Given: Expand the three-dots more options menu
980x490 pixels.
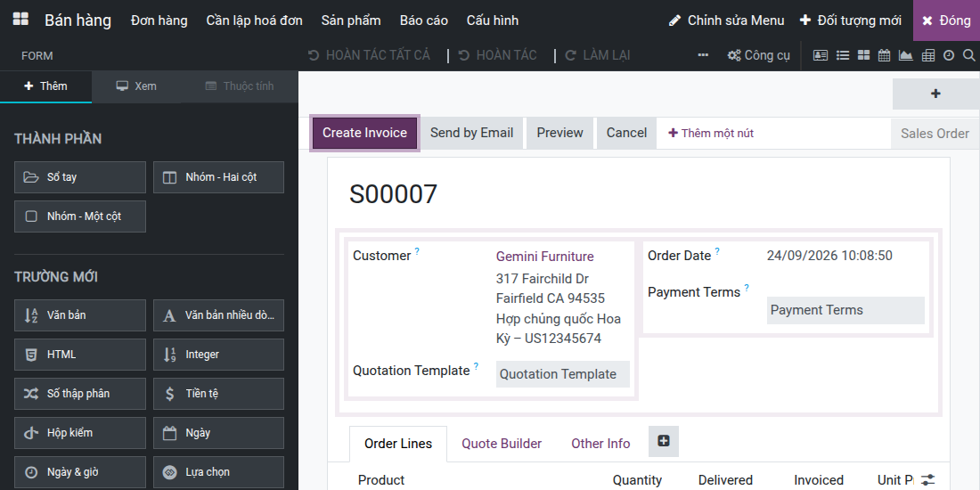Looking at the screenshot, I should pos(703,55).
